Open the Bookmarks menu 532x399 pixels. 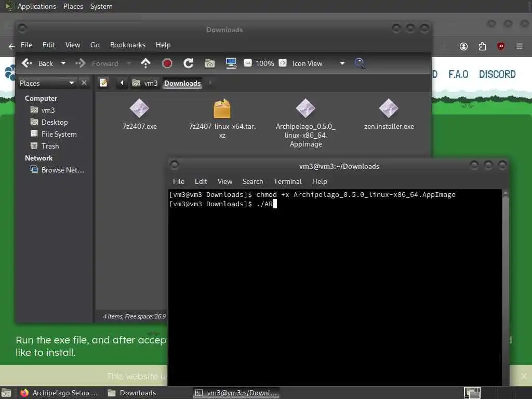[128, 45]
